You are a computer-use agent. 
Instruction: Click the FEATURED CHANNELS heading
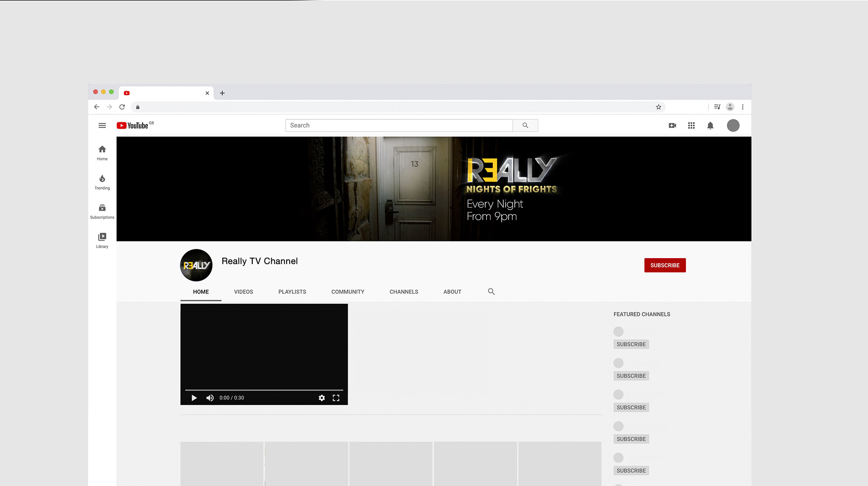tap(642, 314)
